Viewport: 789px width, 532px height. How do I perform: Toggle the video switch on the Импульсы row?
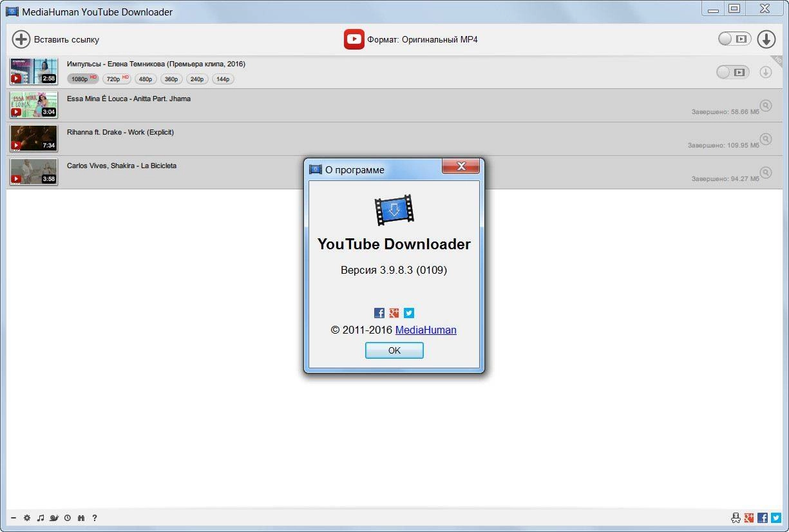point(732,72)
